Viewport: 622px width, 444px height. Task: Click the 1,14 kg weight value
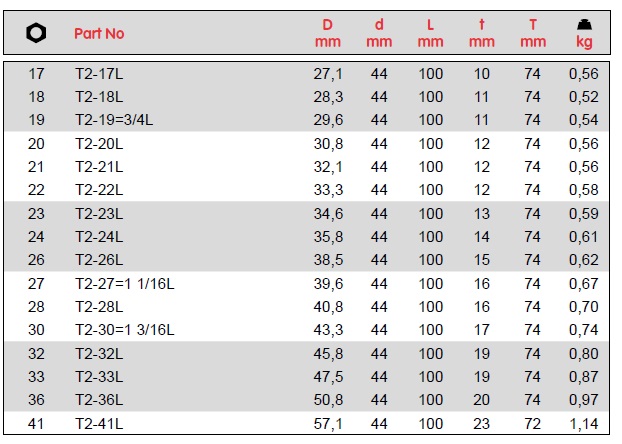tap(584, 424)
